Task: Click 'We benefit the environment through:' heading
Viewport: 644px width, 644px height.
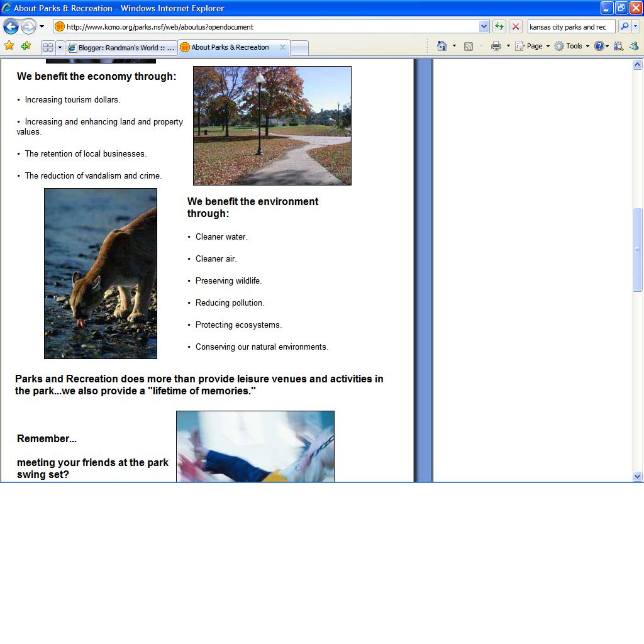Action: point(253,208)
